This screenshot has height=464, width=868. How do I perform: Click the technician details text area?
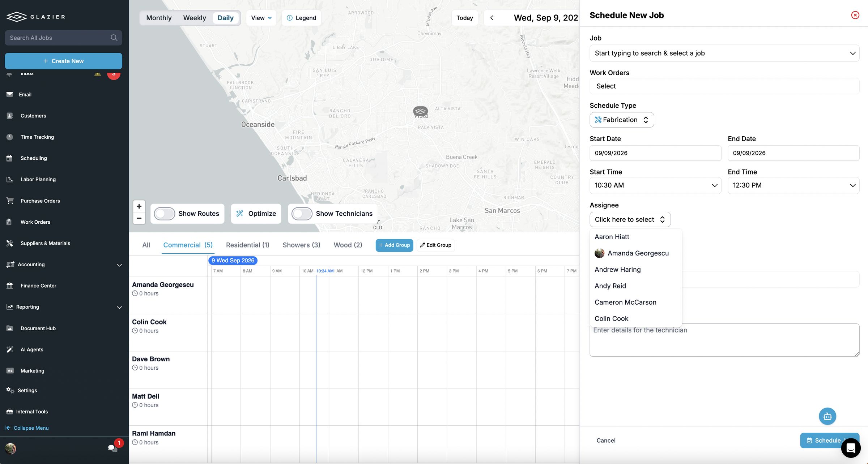724,340
